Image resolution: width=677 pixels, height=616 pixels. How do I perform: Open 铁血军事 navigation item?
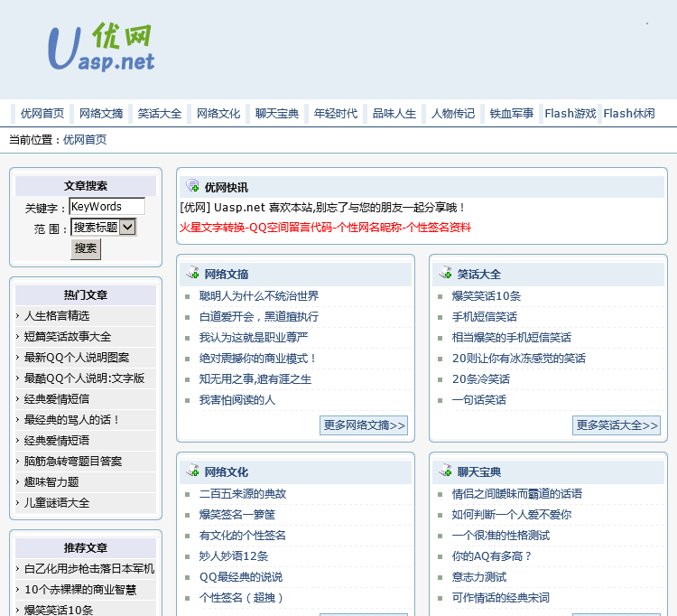(512, 114)
